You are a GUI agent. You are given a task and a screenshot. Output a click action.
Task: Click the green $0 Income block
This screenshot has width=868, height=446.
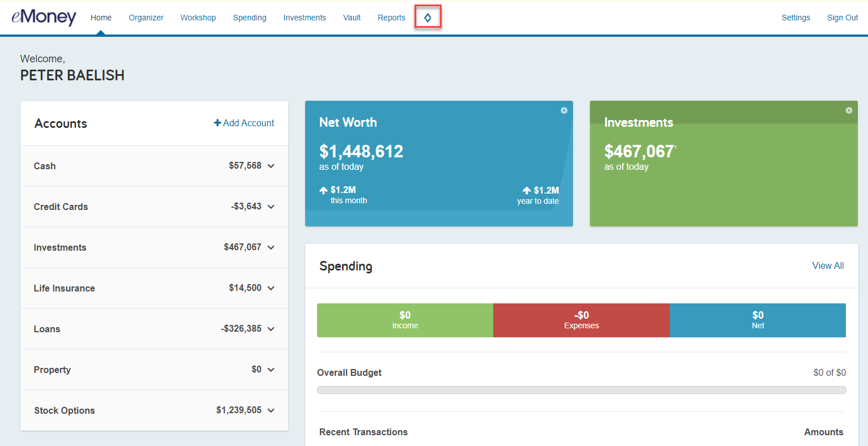405,320
